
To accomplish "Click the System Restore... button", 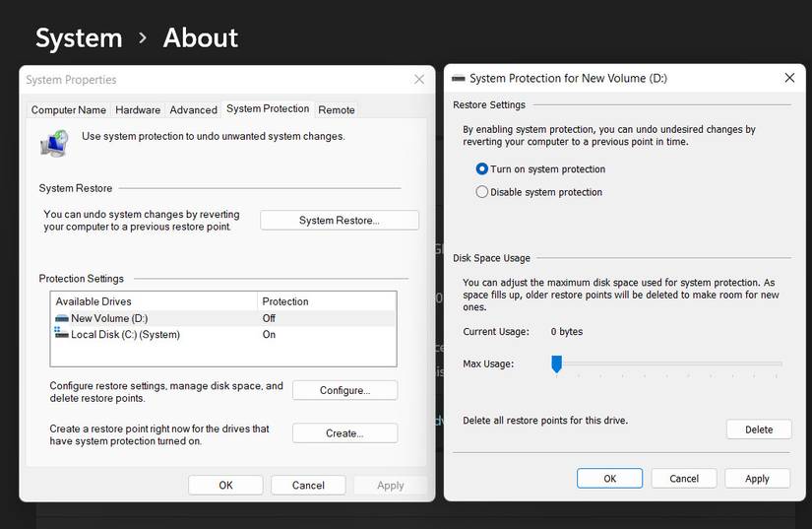I will coord(339,221).
